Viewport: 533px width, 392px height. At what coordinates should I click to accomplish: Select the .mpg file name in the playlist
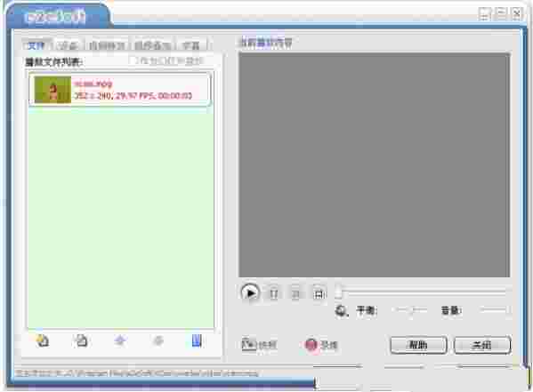click(x=93, y=84)
